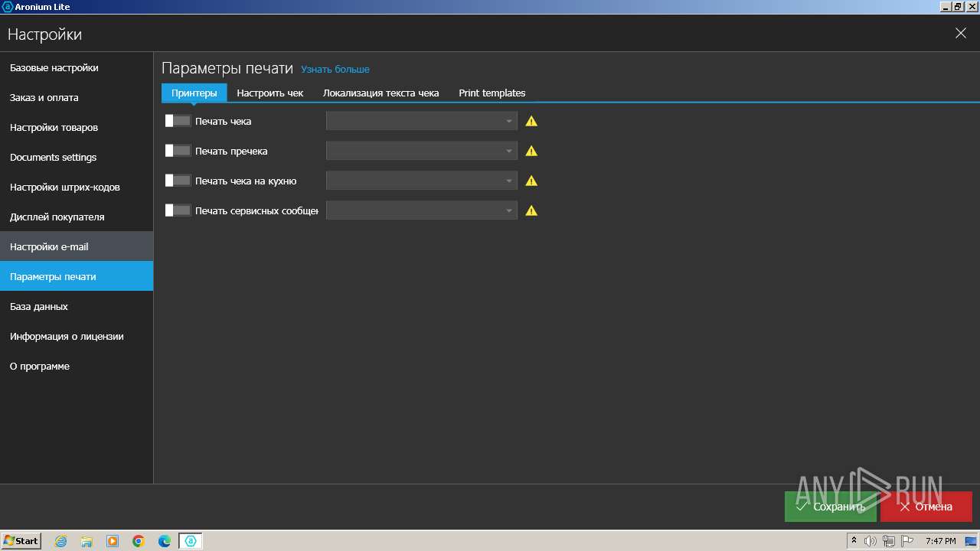This screenshot has width=980, height=551.
Task: Open Информация о лицензии section
Action: coord(77,336)
